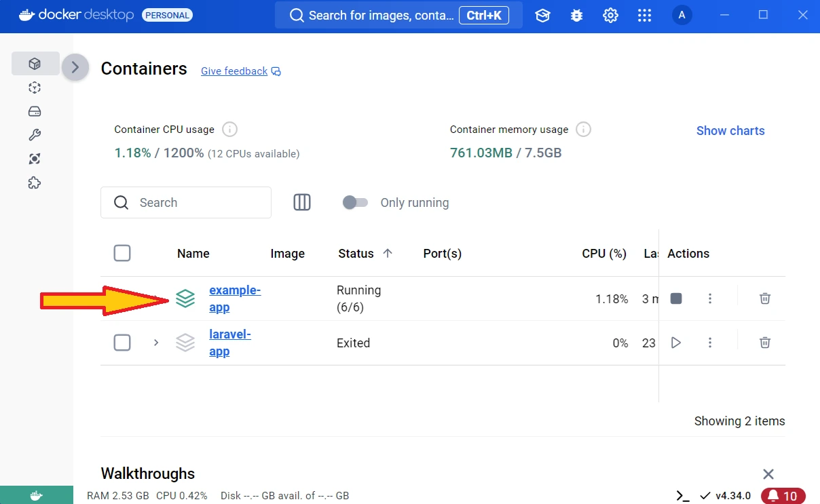Close the Walkthroughs section
This screenshot has height=504, width=820.
(x=768, y=474)
